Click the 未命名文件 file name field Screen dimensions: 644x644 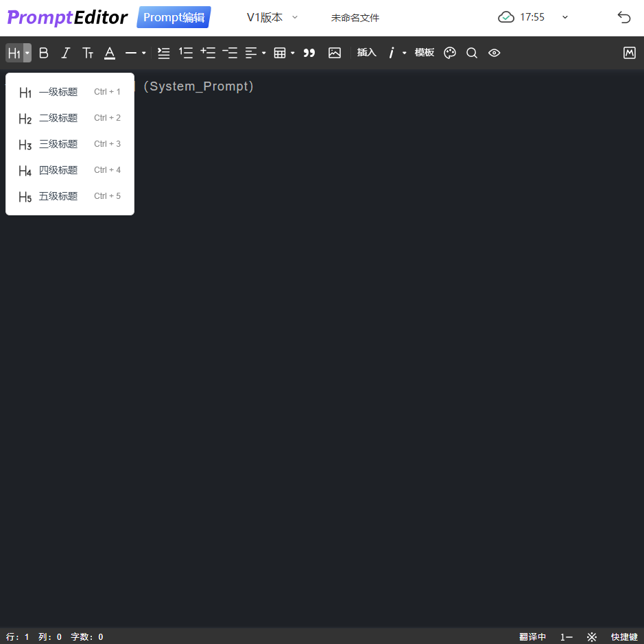tap(355, 18)
